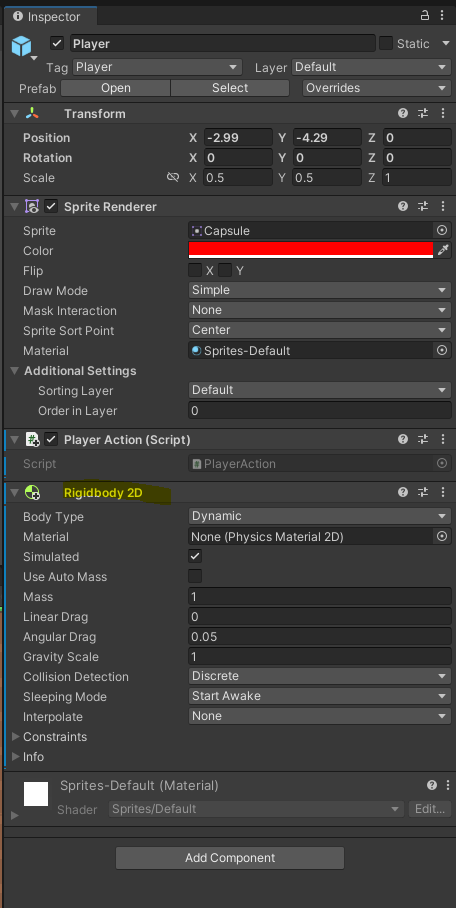The width and height of the screenshot is (456, 908).
Task: Click the Rigidbody 2D component icon
Action: (32, 493)
